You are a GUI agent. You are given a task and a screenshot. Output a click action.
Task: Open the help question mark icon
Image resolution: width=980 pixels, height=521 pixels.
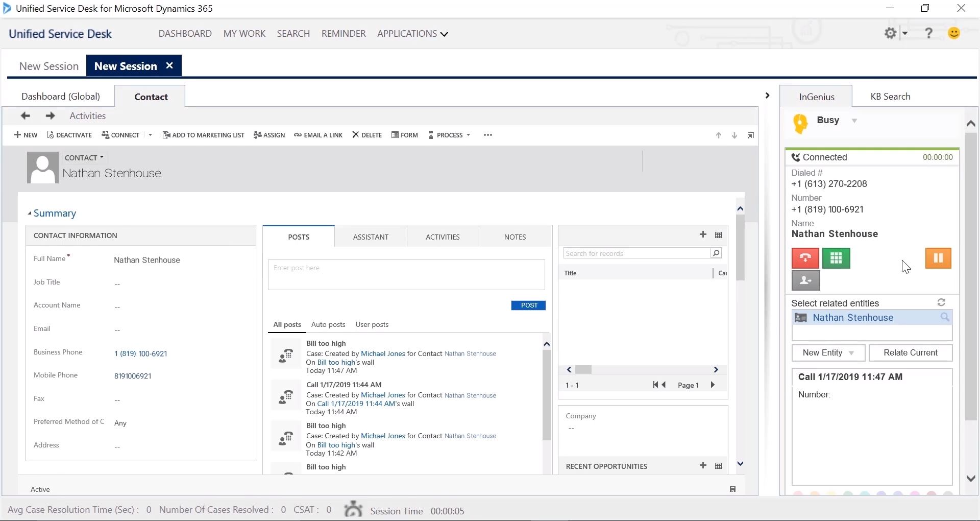(929, 33)
